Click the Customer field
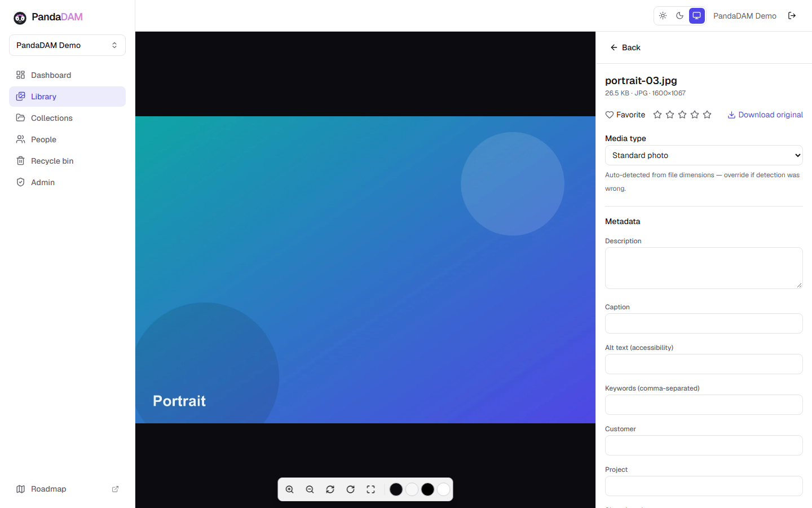This screenshot has width=812, height=508. point(704,445)
